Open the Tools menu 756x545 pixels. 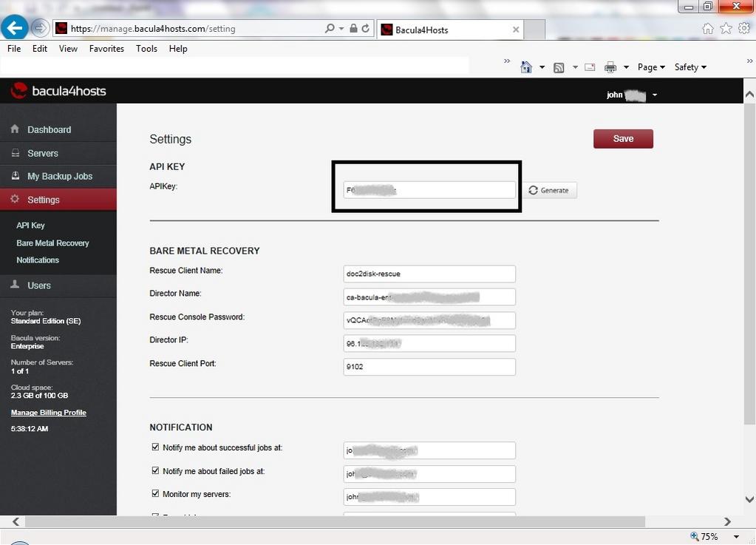(x=146, y=49)
